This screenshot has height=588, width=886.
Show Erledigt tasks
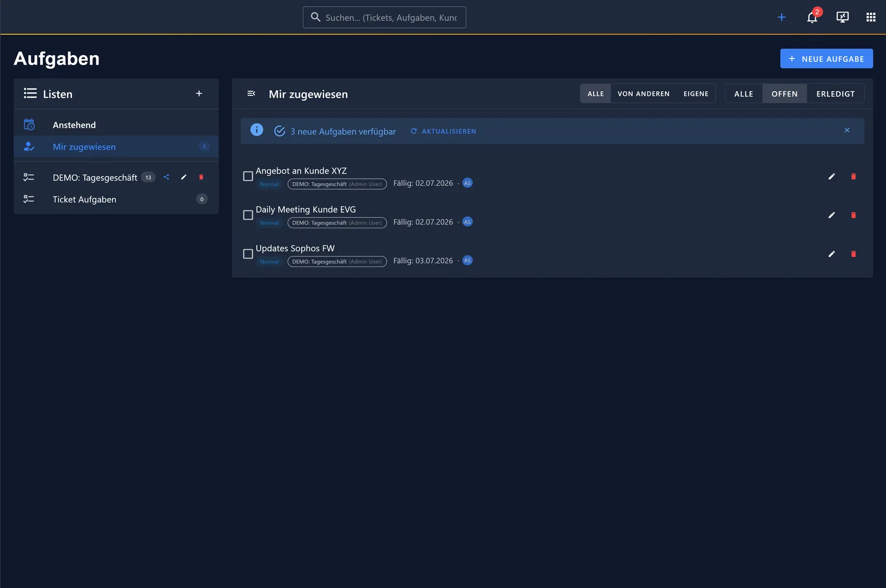[835, 94]
